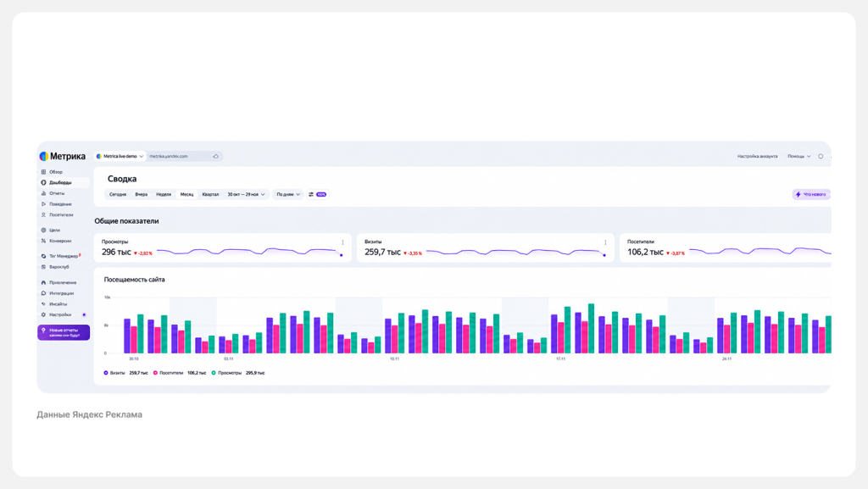Click the metrika.yandex.com address field
Image resolution: width=868 pixels, height=489 pixels.
[185, 157]
